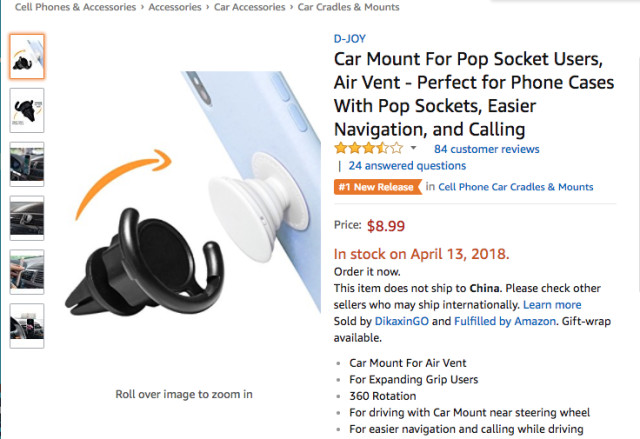This screenshot has height=439, width=640.
Task: Open the D-JOY brand link
Action: click(350, 39)
